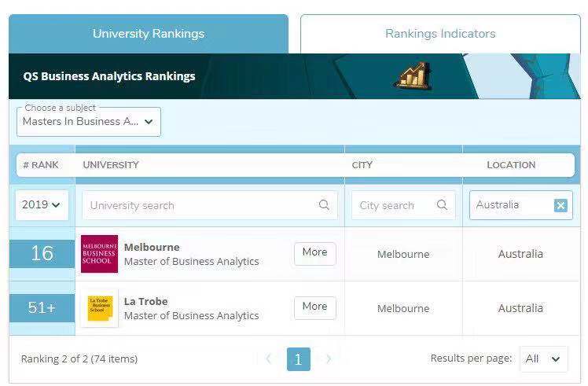This screenshot has height=386, width=588.
Task: Switch to the Rankings Indicators tab
Action: [440, 34]
